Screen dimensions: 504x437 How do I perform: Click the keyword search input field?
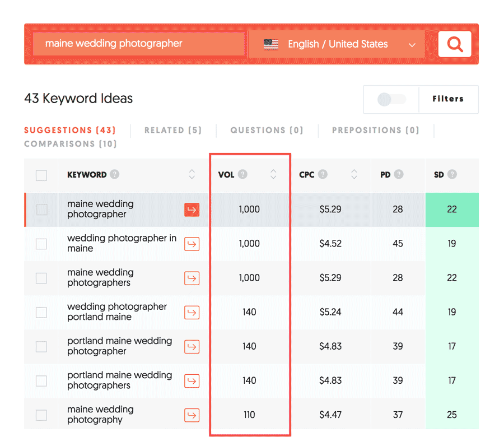[x=139, y=44]
